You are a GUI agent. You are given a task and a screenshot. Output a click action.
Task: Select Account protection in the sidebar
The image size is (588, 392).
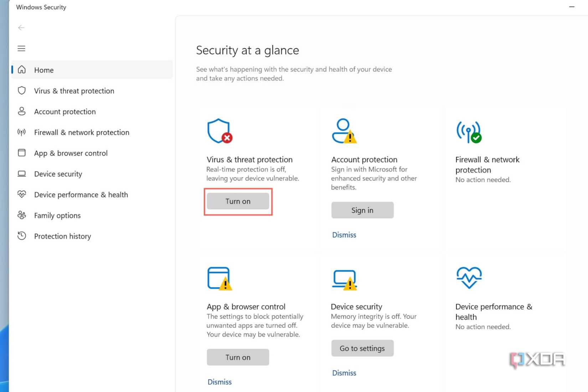click(65, 112)
